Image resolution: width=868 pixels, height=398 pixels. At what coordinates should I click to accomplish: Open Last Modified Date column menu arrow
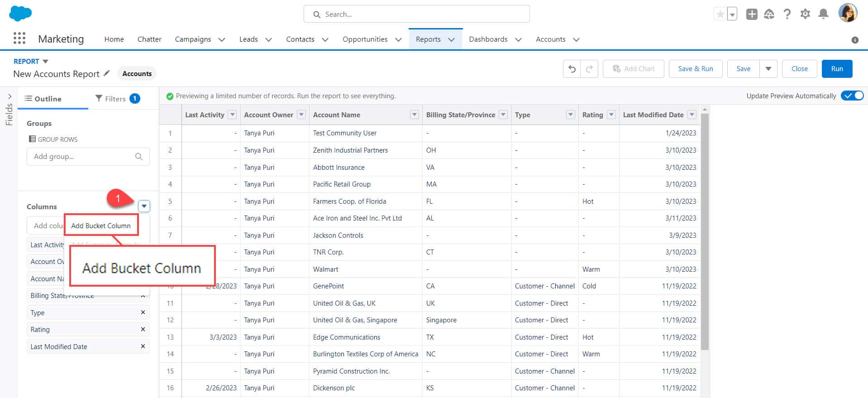pos(692,115)
